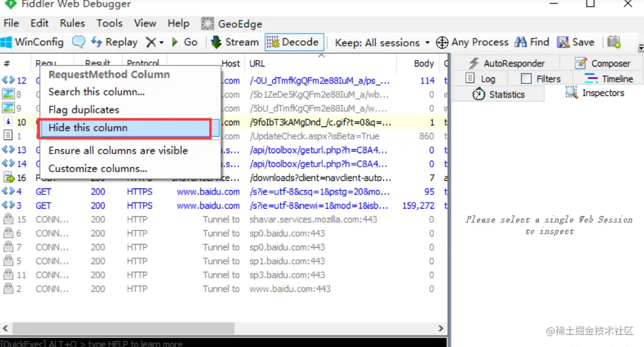Open the File menu

[11, 23]
